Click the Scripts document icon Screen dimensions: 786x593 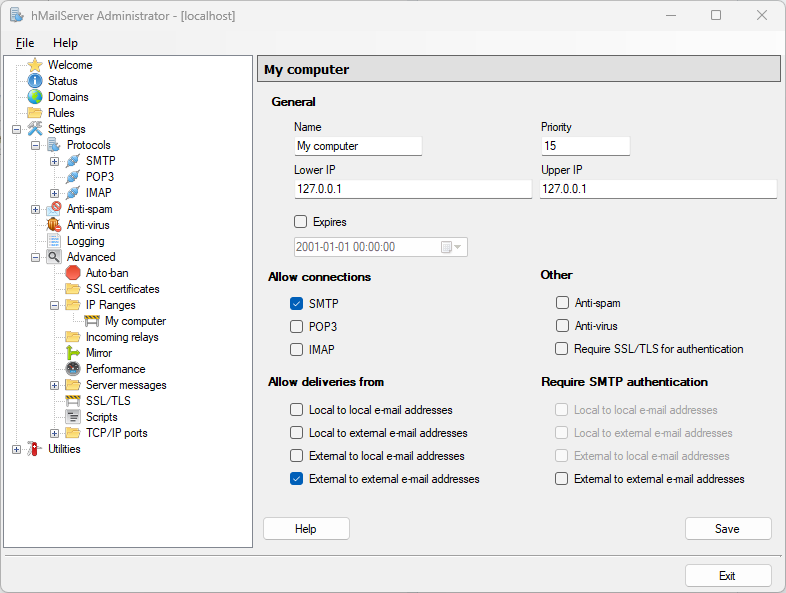pos(73,417)
